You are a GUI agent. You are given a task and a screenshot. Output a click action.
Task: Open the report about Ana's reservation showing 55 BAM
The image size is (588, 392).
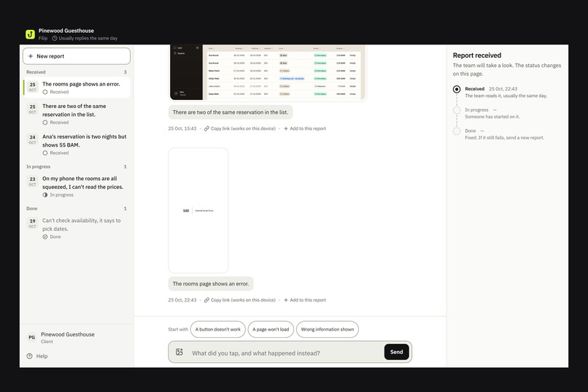click(x=77, y=145)
